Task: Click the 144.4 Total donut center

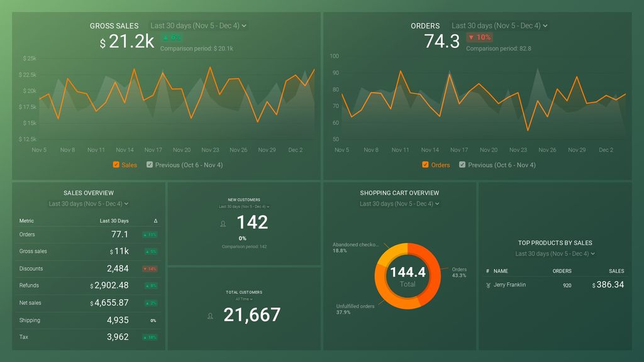Action: pyautogui.click(x=408, y=276)
